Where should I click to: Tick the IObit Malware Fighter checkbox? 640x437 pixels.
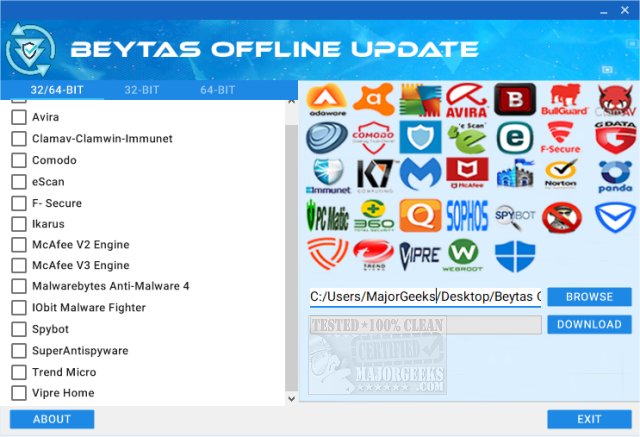click(x=19, y=308)
